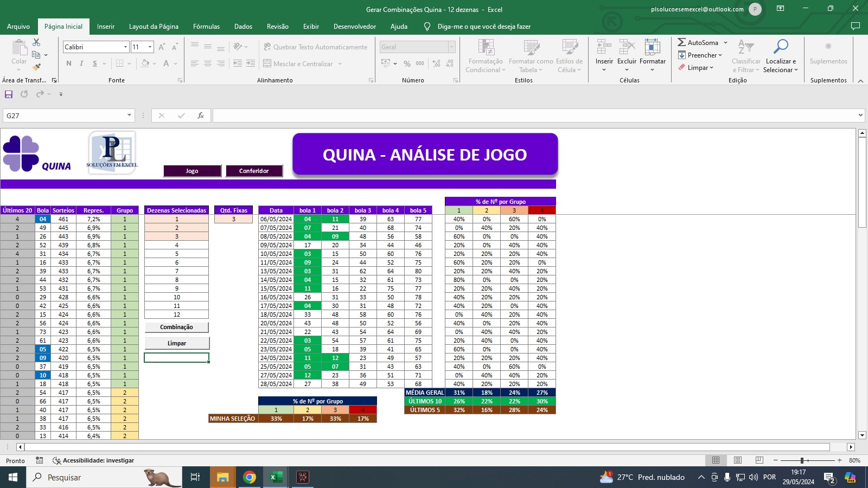Open Chrome from Windows taskbar
Image resolution: width=868 pixels, height=488 pixels.
click(x=250, y=477)
